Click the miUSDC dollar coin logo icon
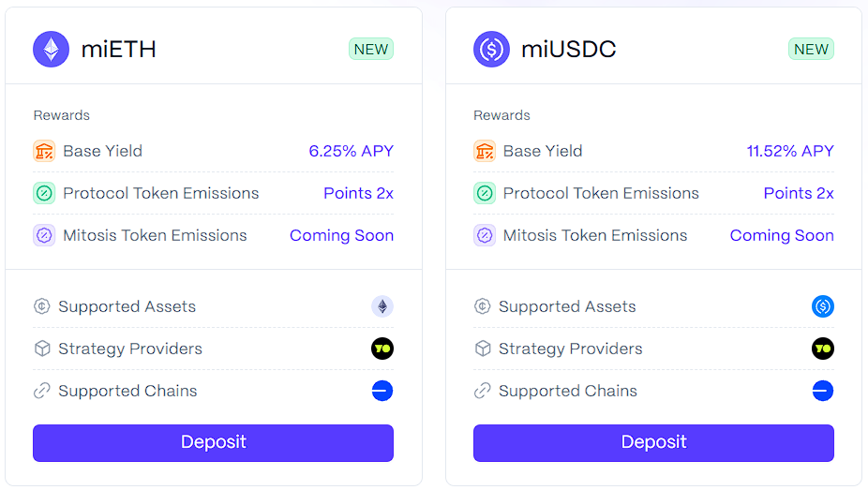The width and height of the screenshot is (868, 490). coord(491,50)
